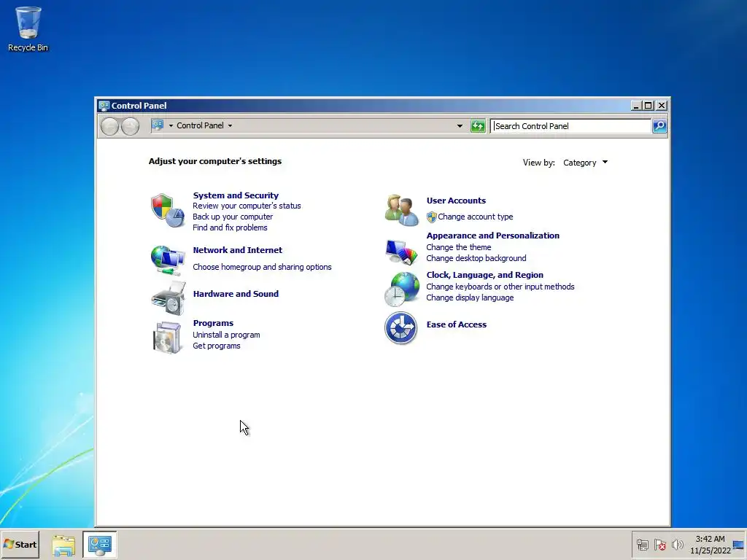Open the Ease of Access icon

click(x=400, y=327)
